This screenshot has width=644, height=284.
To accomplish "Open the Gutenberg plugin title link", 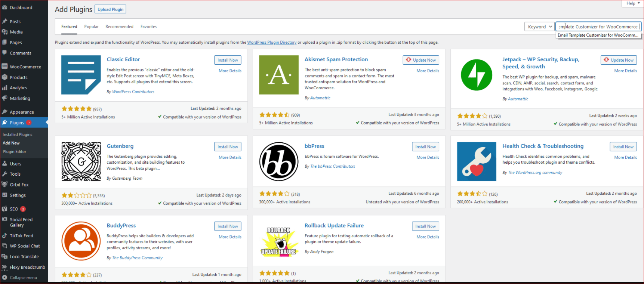I will (120, 146).
